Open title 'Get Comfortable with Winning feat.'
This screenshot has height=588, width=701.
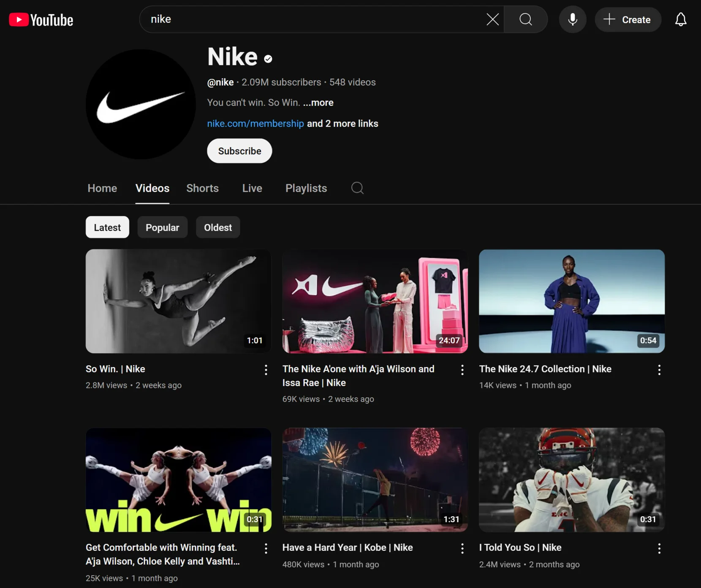tap(163, 554)
